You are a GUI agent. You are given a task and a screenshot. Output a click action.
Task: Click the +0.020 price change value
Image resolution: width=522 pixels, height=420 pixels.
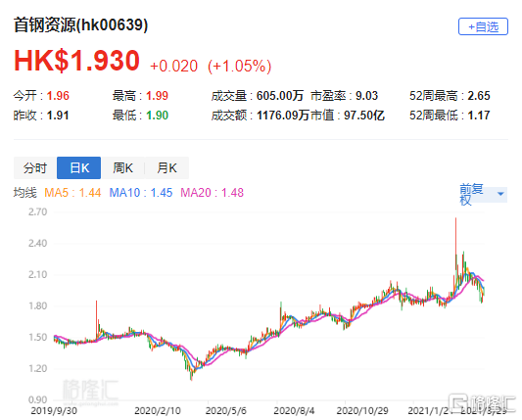[173, 66]
